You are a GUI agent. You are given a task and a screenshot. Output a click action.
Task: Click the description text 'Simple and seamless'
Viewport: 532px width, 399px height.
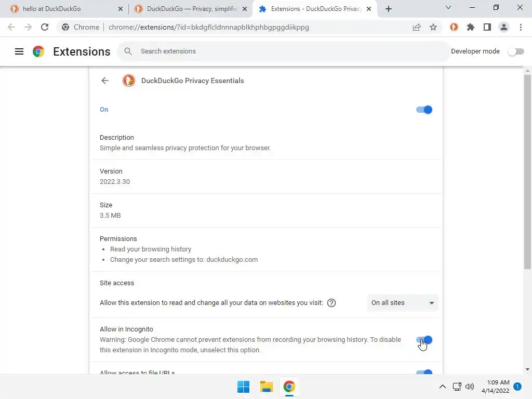(x=185, y=148)
